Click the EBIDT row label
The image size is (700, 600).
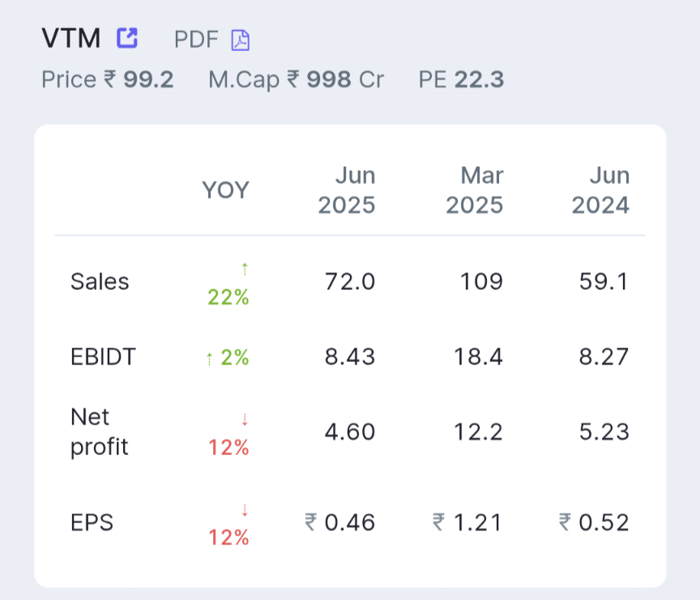tap(104, 357)
